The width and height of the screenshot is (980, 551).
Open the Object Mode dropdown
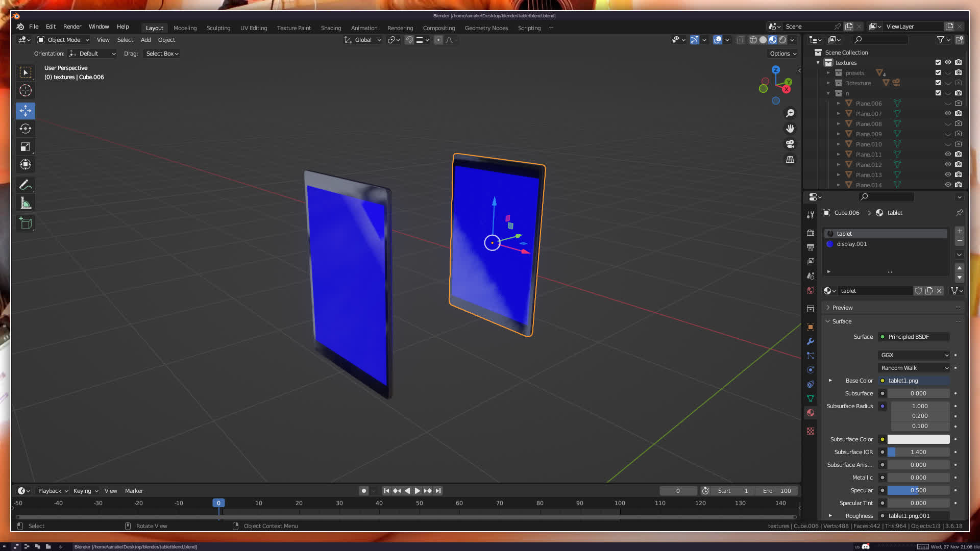click(x=63, y=40)
